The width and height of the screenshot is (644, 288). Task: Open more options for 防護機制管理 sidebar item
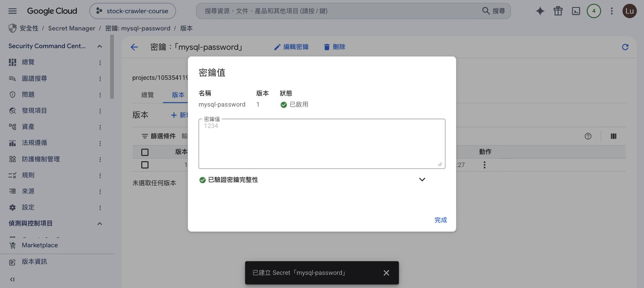(100, 159)
